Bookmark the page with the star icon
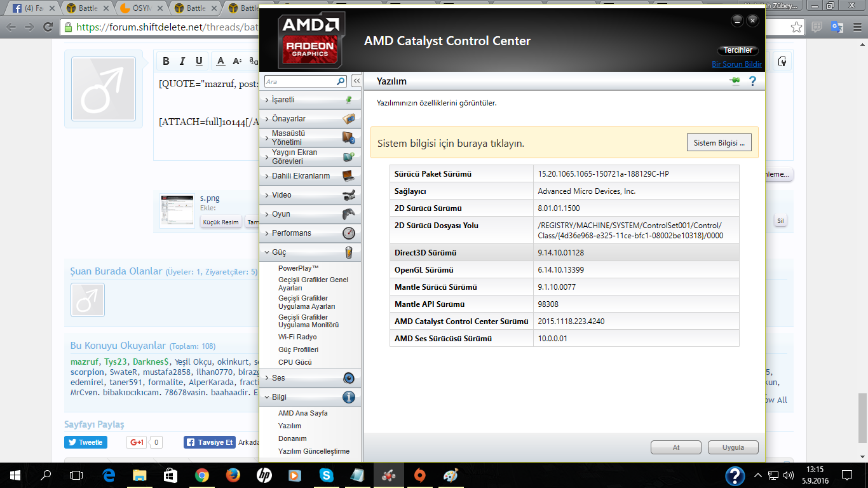The image size is (868, 488). click(796, 27)
